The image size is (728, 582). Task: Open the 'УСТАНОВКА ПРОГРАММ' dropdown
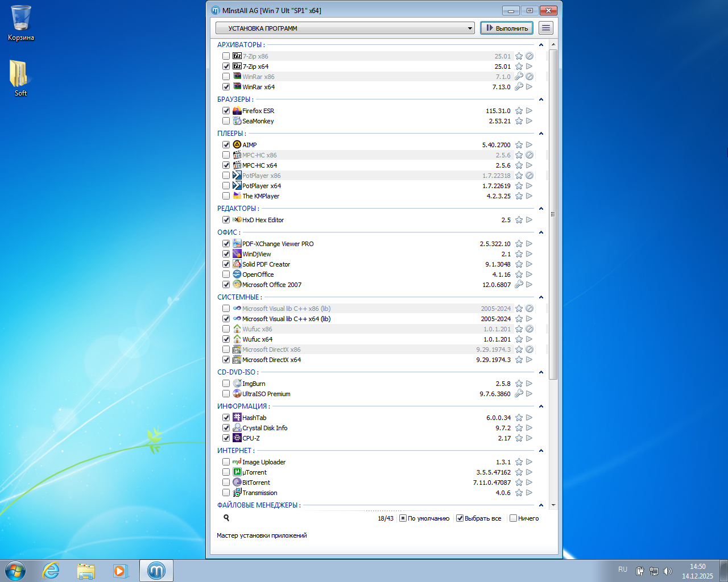coord(345,28)
